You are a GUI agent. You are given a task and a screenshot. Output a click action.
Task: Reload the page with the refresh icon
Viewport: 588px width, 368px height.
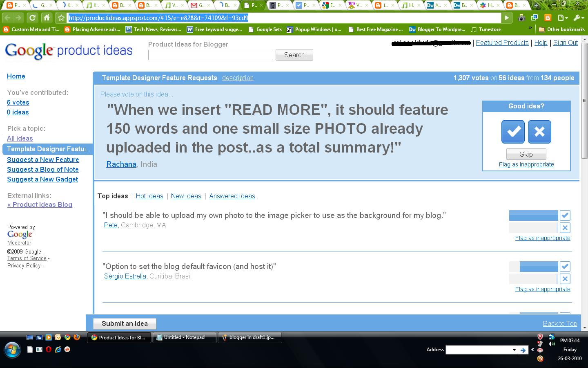coord(32,18)
